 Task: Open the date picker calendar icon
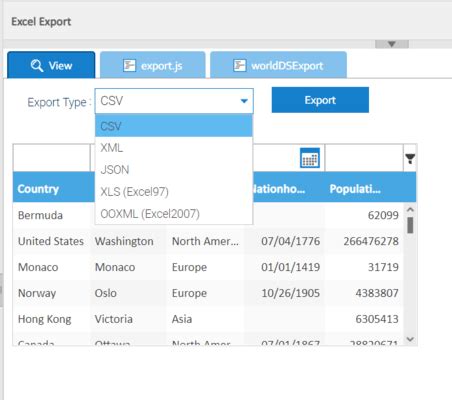coord(310,158)
